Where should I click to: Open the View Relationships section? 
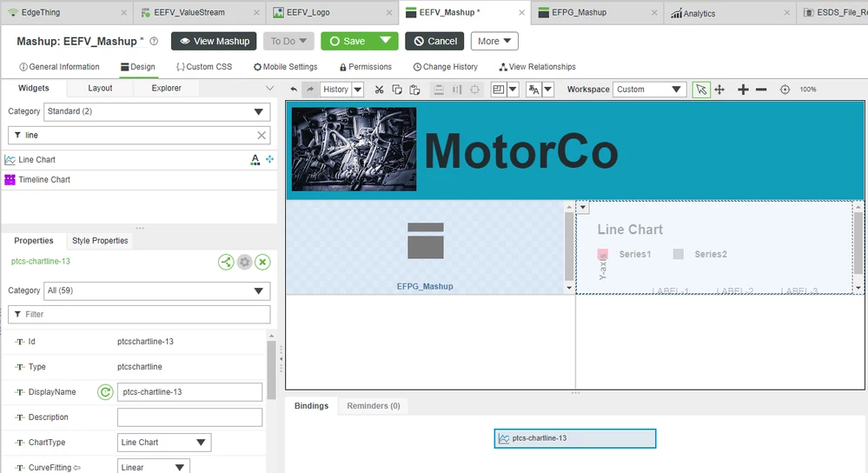click(538, 66)
